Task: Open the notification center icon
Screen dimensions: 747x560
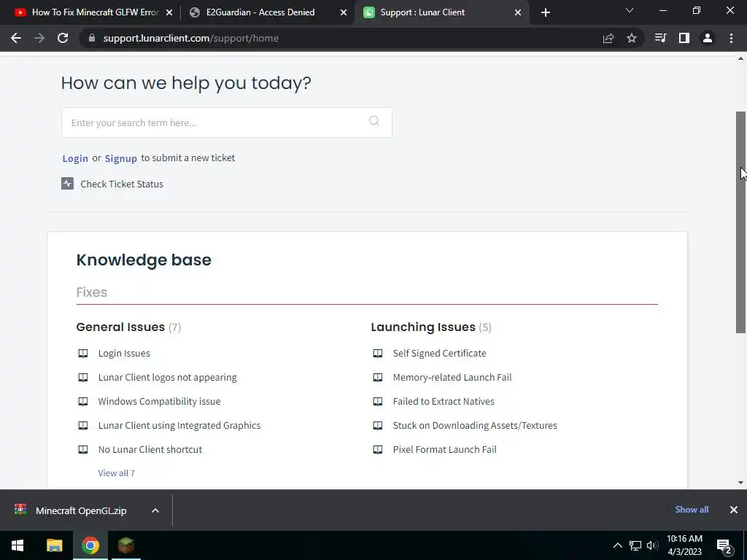Action: pyautogui.click(x=724, y=545)
